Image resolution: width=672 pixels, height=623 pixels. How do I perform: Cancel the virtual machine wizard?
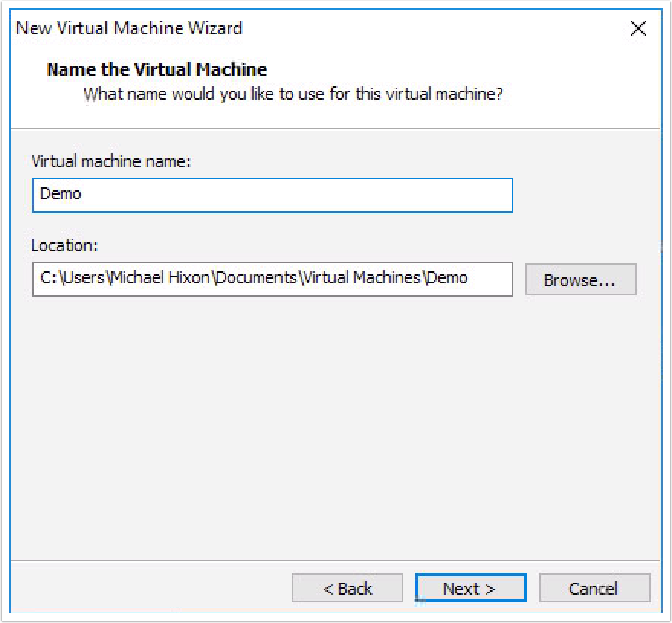pyautogui.click(x=594, y=588)
